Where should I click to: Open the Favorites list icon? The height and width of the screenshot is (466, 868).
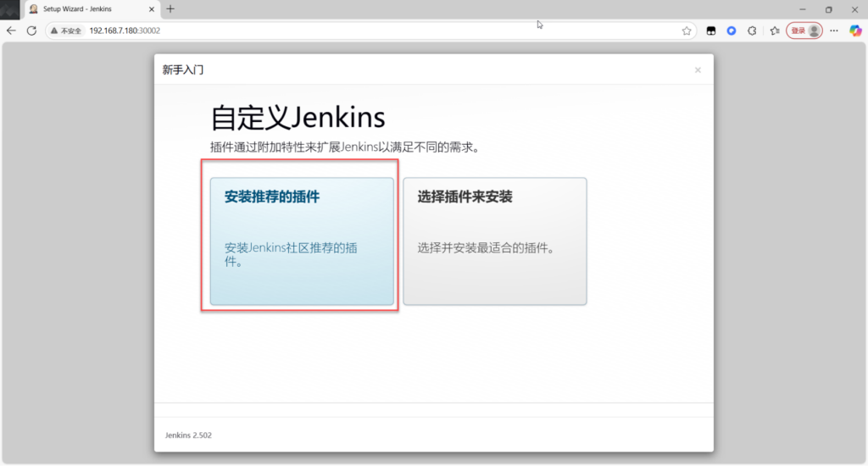click(x=774, y=31)
